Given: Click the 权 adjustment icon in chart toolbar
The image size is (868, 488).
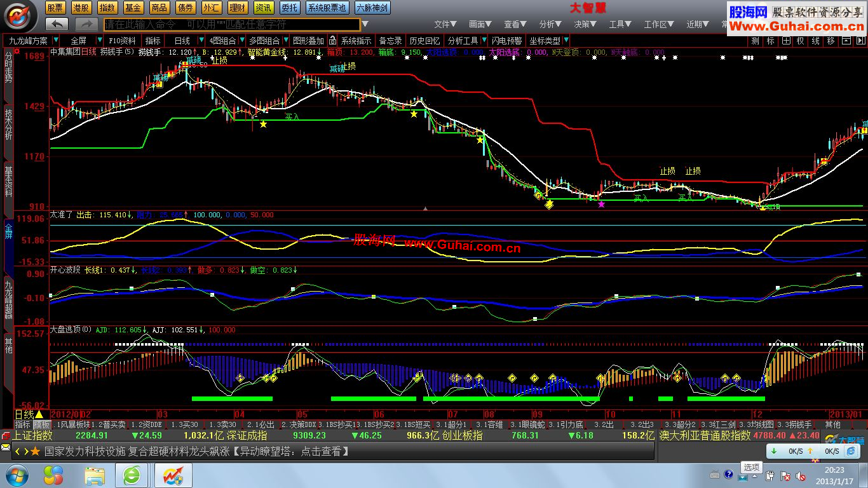Looking at the screenshot, I should tap(800, 41).
